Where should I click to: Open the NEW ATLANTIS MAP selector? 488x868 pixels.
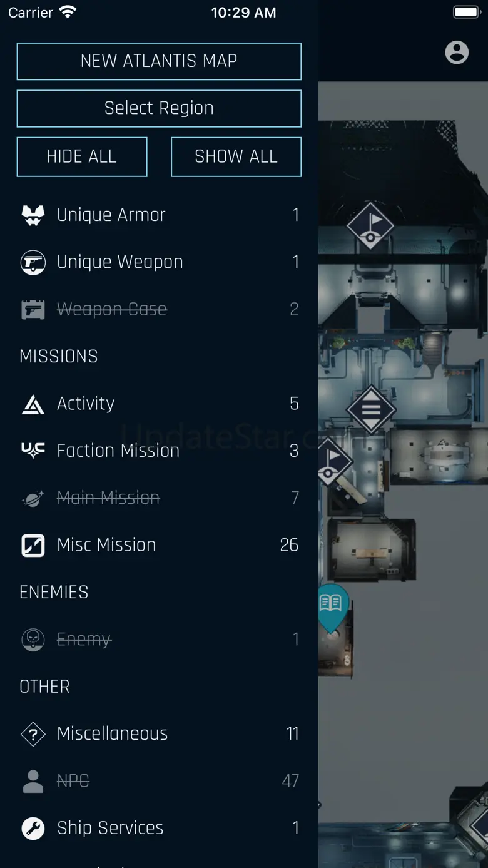(159, 61)
